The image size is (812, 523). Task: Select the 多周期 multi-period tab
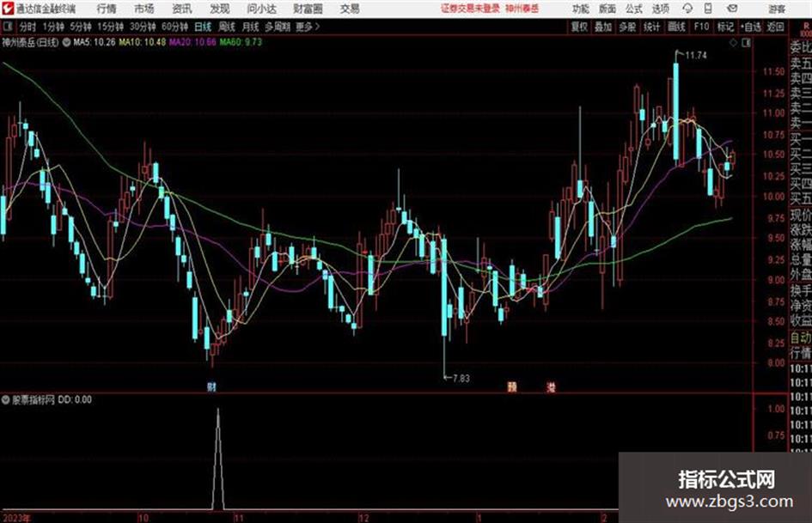click(x=278, y=27)
